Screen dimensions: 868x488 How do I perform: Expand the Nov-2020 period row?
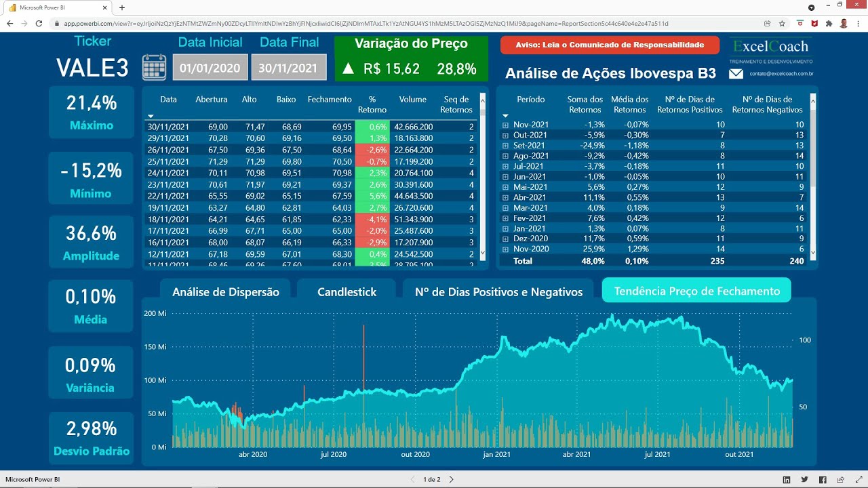[x=505, y=249]
